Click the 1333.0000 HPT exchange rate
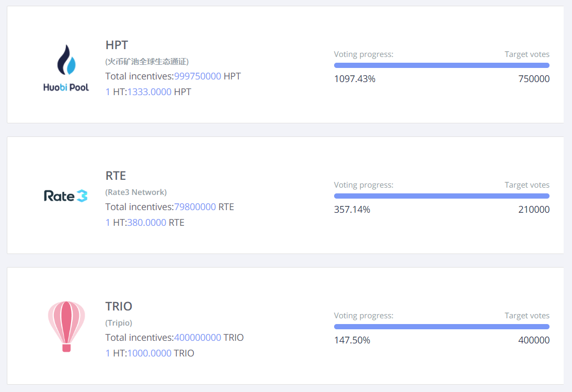Viewport: 572px width, 392px height. (150, 92)
